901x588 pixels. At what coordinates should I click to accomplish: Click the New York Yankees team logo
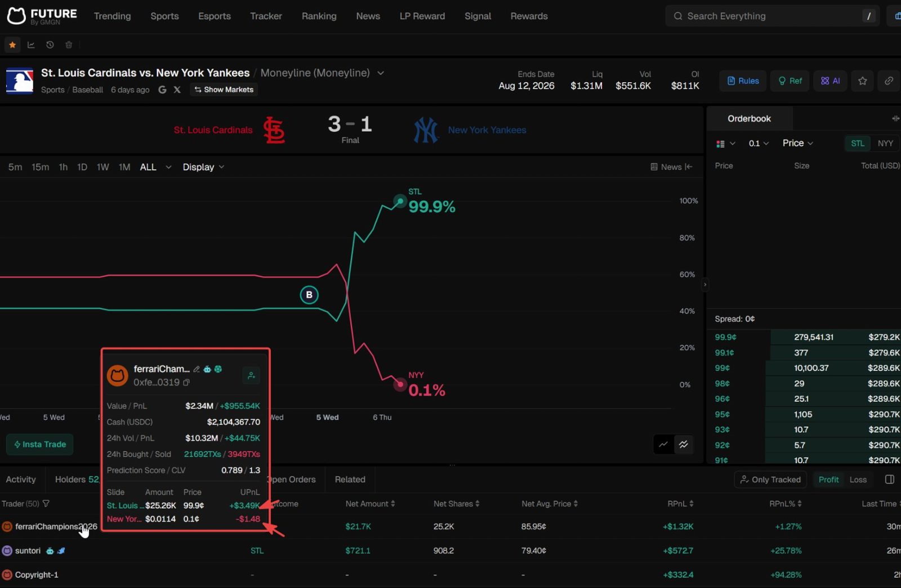click(426, 130)
